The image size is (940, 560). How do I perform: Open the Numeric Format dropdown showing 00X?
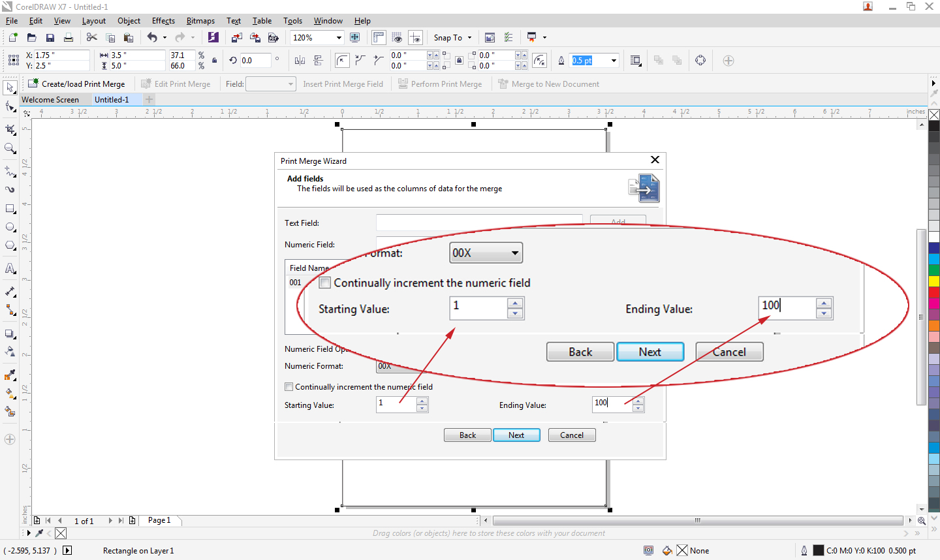pyautogui.click(x=486, y=253)
